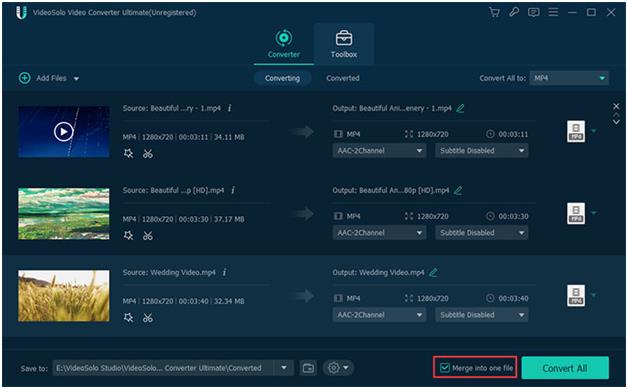The image size is (628, 389).
Task: Select the Beautiful ...p [HD].mp4 thumbnail
Action: pos(64,214)
